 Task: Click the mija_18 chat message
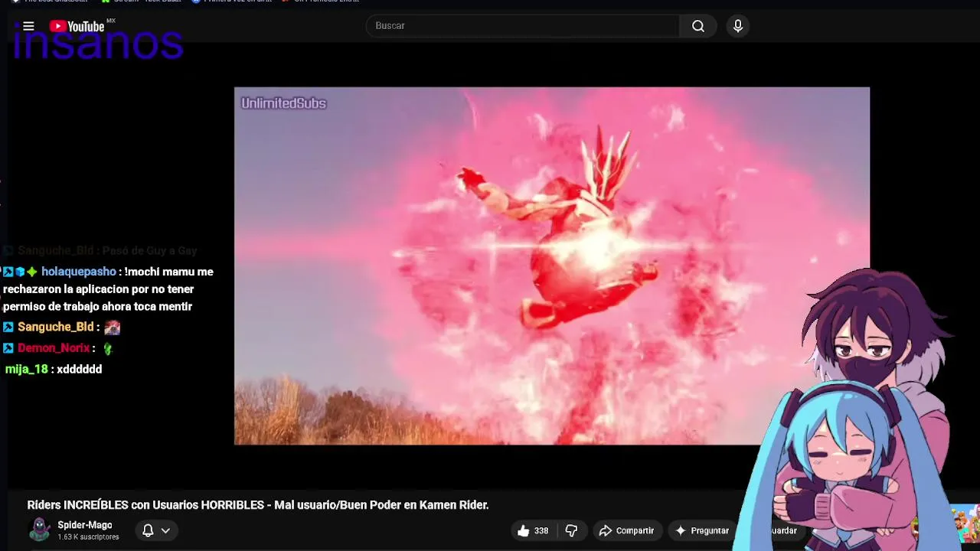54,369
